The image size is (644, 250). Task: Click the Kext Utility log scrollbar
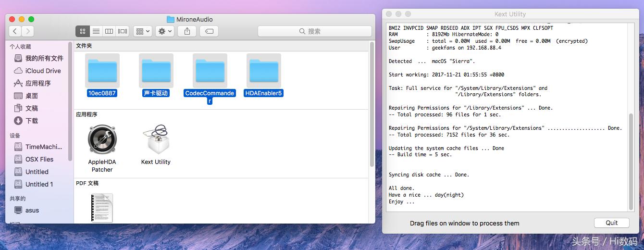[631, 161]
